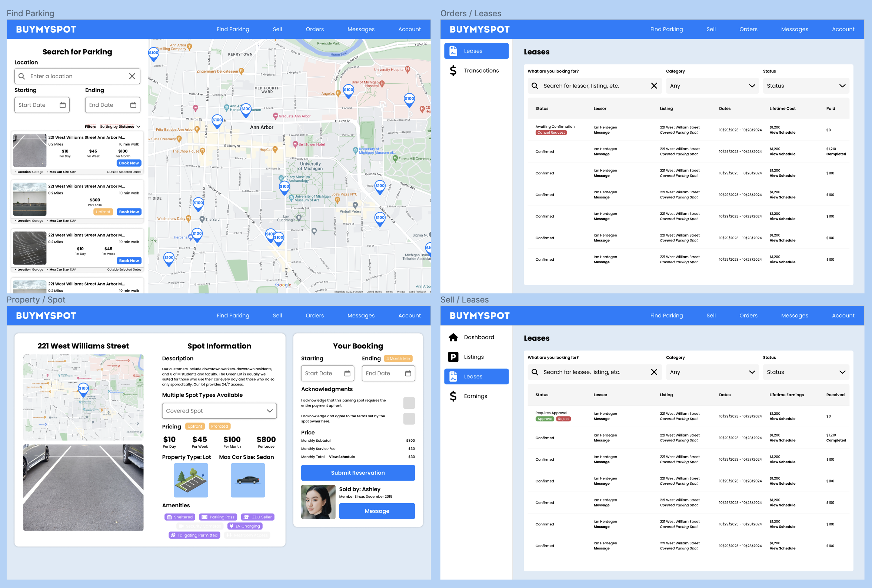Click the parking spot photo on property page
Screen dimensions: 872x588
click(x=83, y=488)
